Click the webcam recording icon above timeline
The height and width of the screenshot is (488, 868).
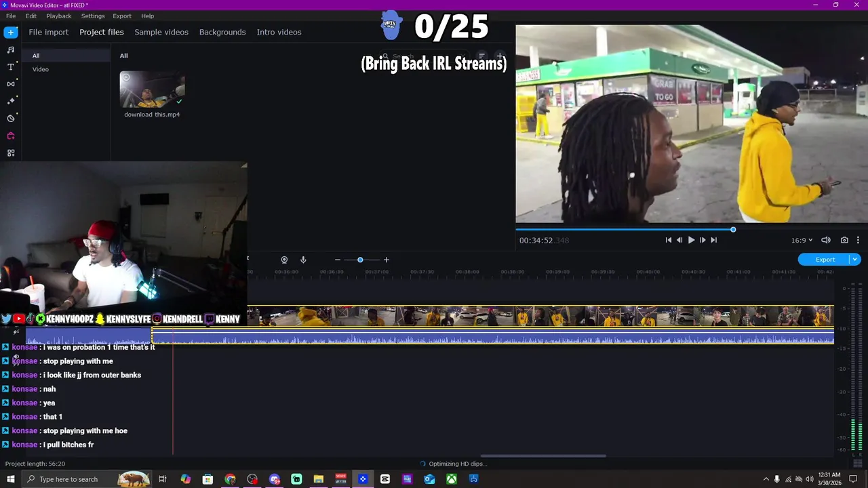pyautogui.click(x=284, y=260)
